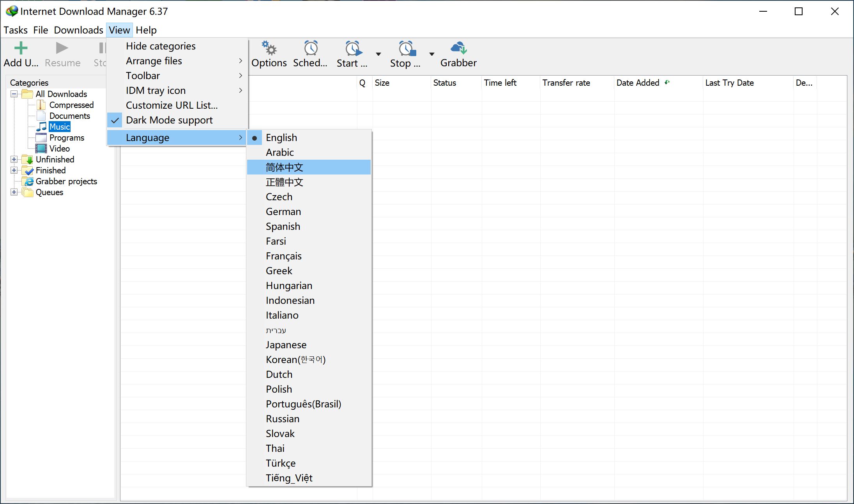Image resolution: width=854 pixels, height=504 pixels.
Task: Click the Documents page icon
Action: tap(41, 116)
